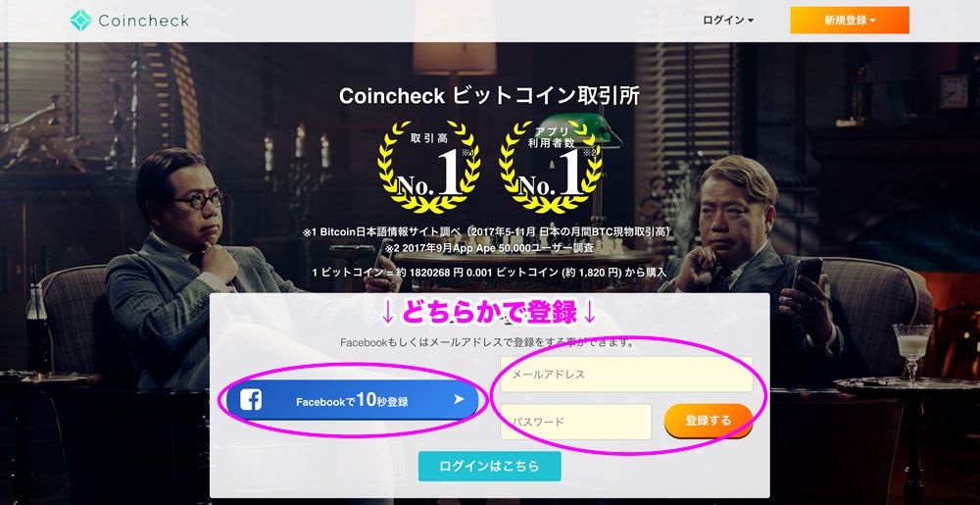Register with Facebookで10秒登録 button
This screenshot has height=505, width=980.
[x=353, y=400]
